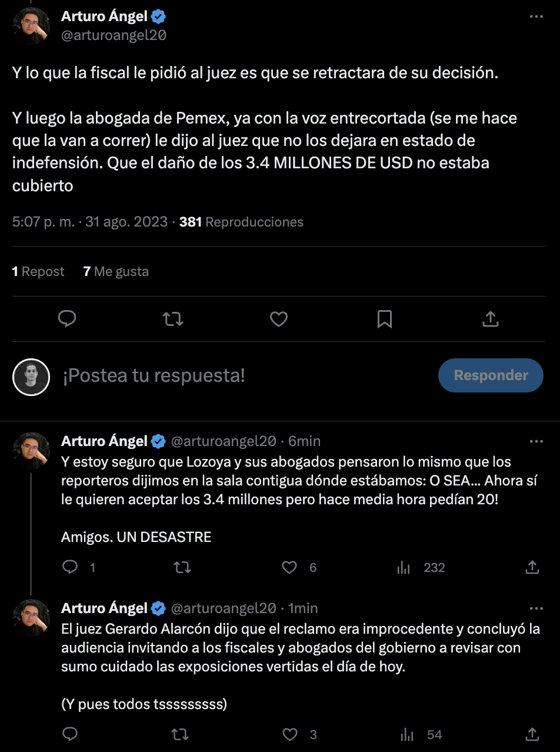Open more options on the '6min' reply

(x=536, y=441)
